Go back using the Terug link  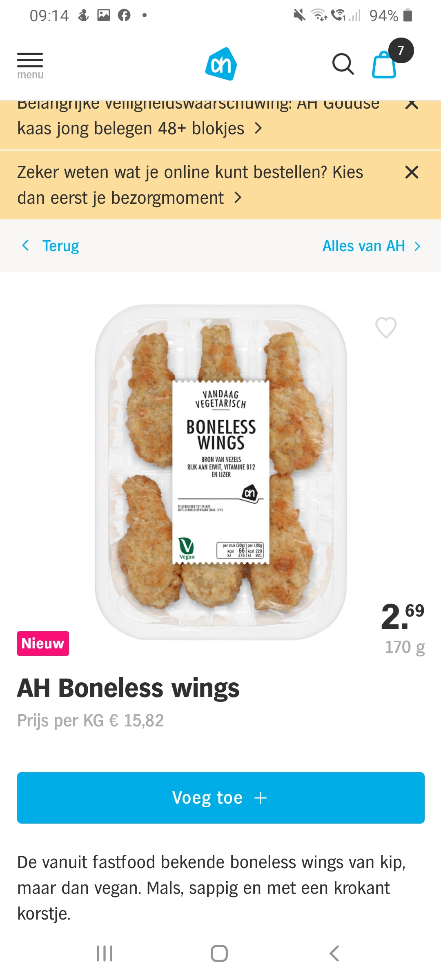(51, 246)
